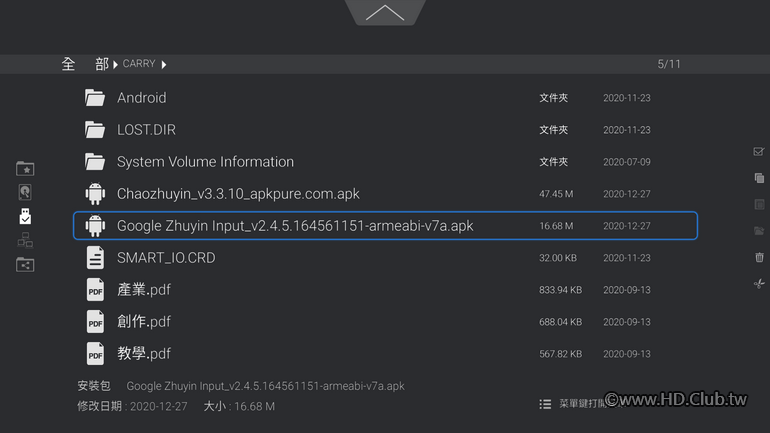Click the arrow after 全部 breadcrumb
This screenshot has height=433, width=770.
[x=115, y=64]
